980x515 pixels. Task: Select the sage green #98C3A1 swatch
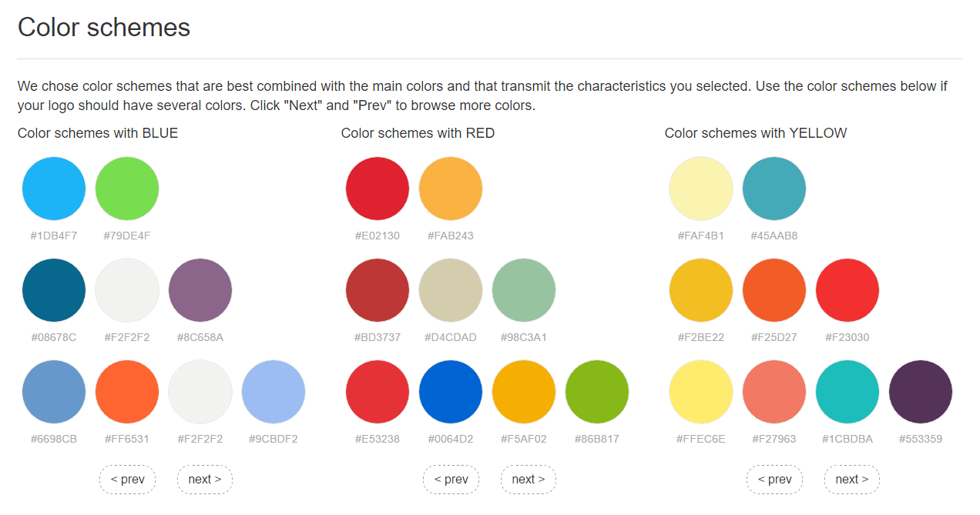pos(524,290)
